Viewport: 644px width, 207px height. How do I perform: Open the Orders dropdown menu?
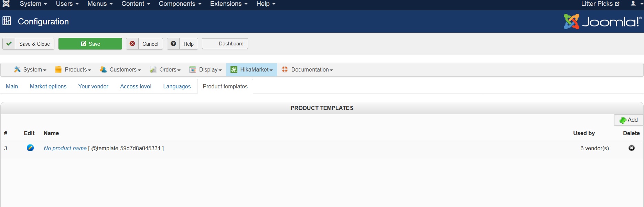pyautogui.click(x=165, y=70)
